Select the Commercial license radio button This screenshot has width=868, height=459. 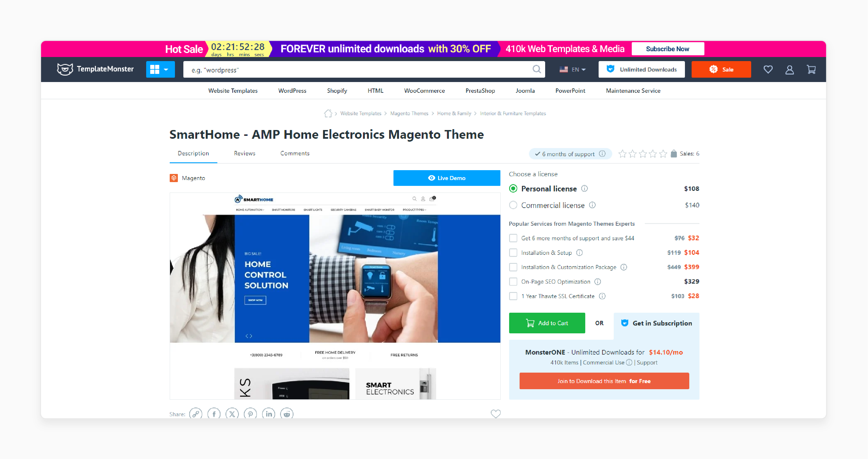click(x=513, y=204)
